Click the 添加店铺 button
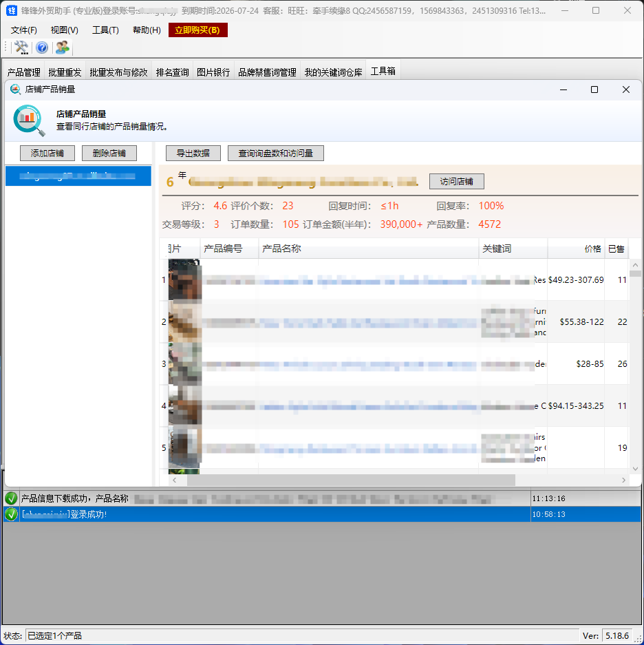This screenshot has width=644, height=645. (47, 154)
